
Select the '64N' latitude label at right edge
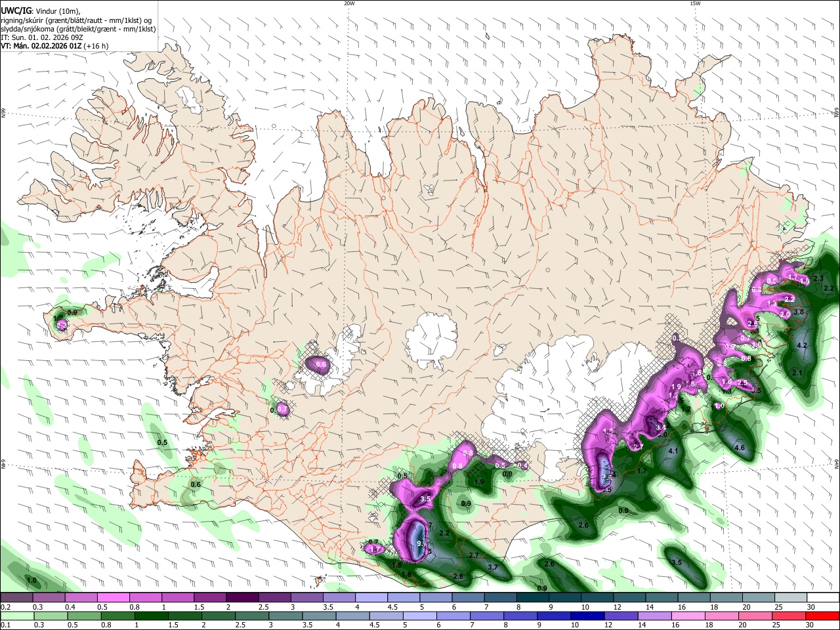coord(837,463)
